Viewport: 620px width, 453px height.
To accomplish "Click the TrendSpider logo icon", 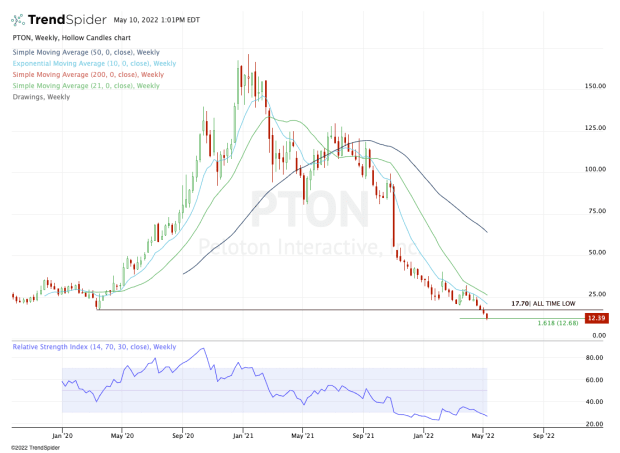I will point(18,20).
